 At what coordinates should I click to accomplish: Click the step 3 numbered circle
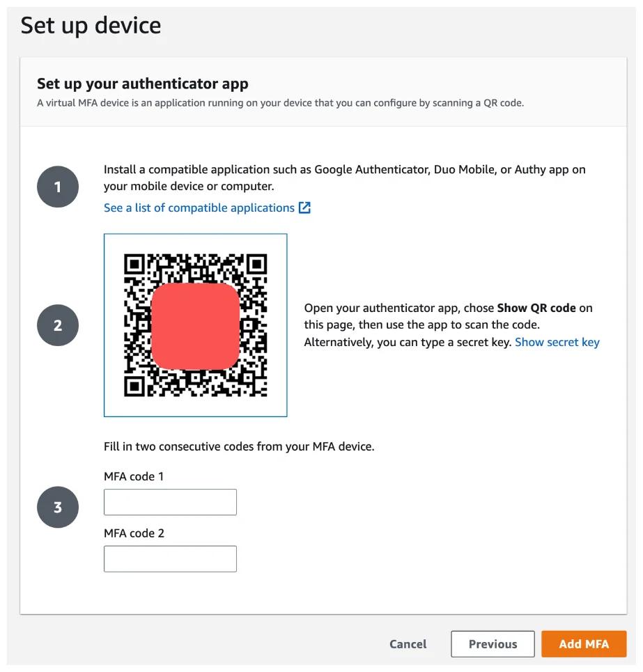pyautogui.click(x=58, y=507)
